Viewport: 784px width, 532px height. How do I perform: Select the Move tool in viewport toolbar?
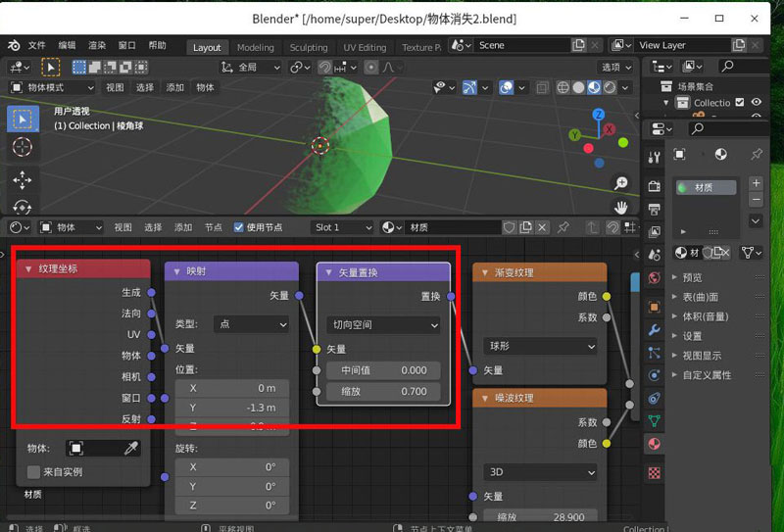coord(22,180)
